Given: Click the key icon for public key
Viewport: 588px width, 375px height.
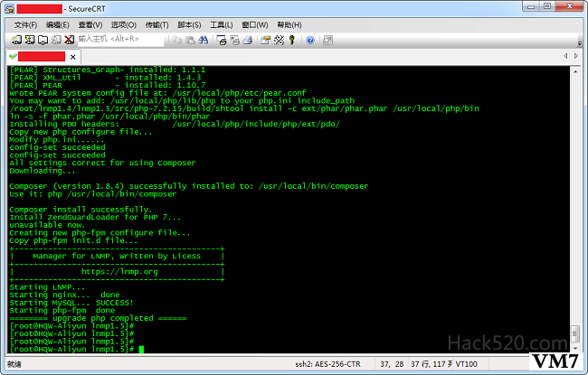Looking at the screenshot, I should pyautogui.click(x=292, y=40).
